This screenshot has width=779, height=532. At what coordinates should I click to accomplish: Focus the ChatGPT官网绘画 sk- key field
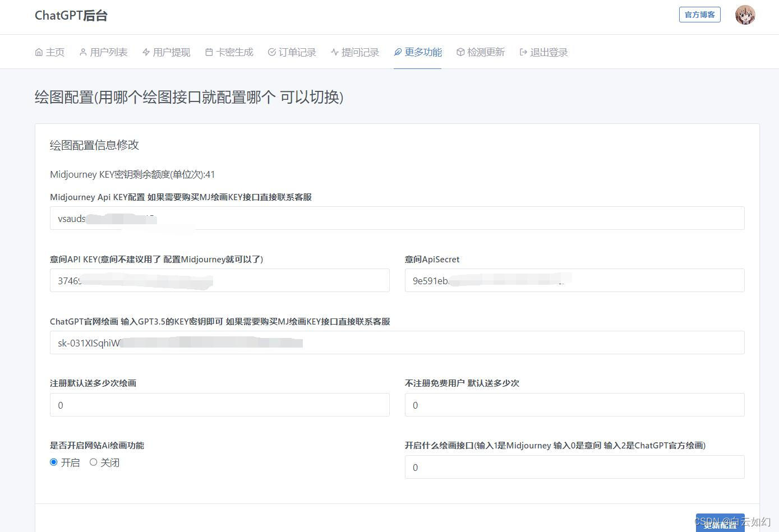click(397, 343)
